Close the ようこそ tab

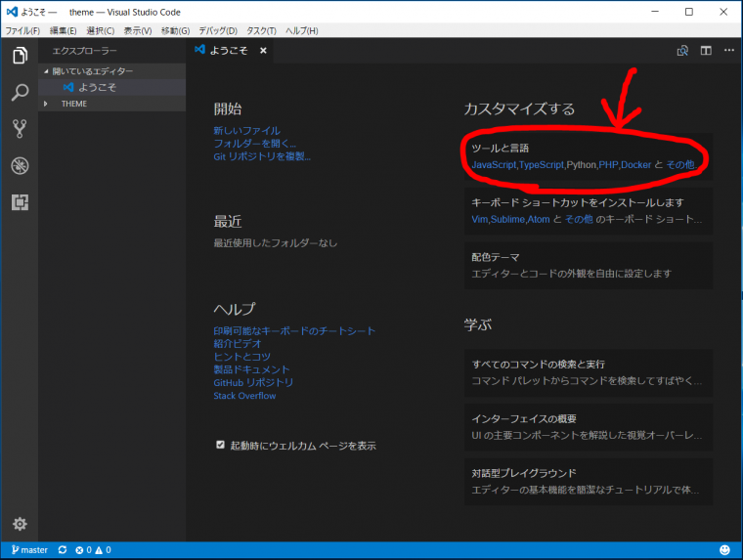[263, 50]
